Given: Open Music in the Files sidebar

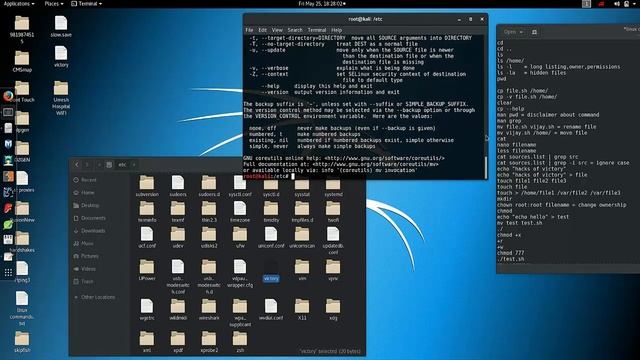Looking at the screenshot, I should click(84, 243).
